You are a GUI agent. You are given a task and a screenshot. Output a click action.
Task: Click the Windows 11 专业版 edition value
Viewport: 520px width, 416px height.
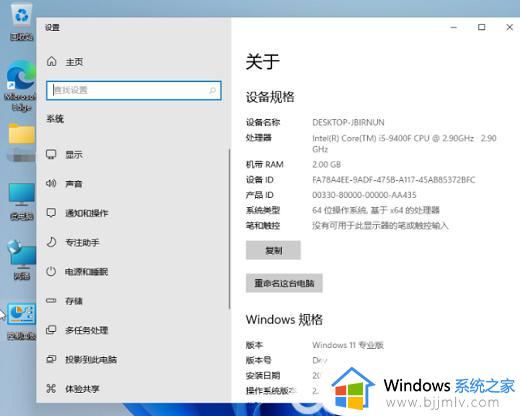[348, 345]
